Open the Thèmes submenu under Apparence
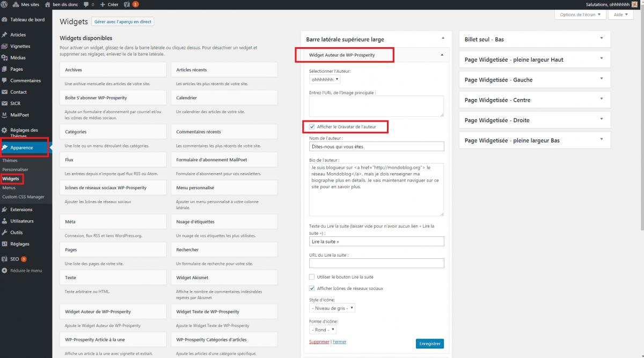The height and width of the screenshot is (358, 644). coord(10,160)
